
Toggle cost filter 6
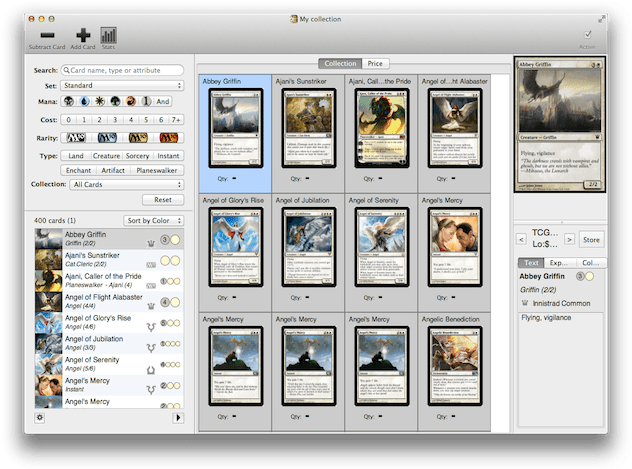tap(161, 120)
